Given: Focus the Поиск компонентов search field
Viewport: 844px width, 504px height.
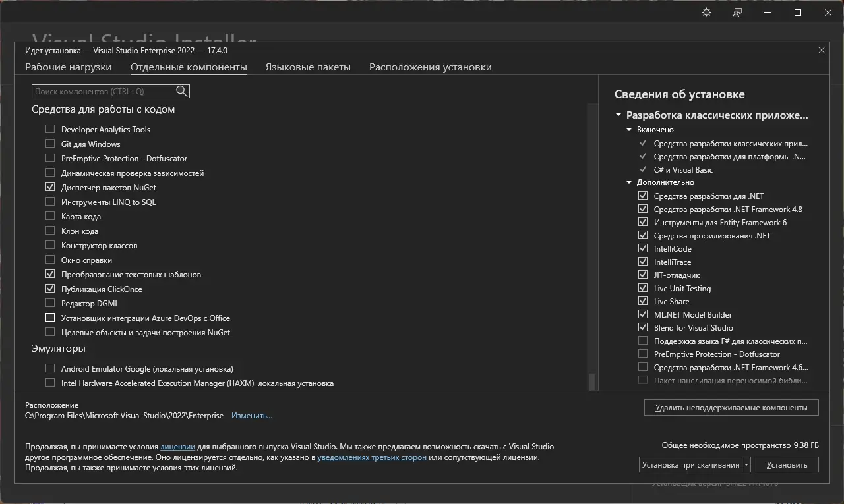Looking at the screenshot, I should tap(104, 91).
